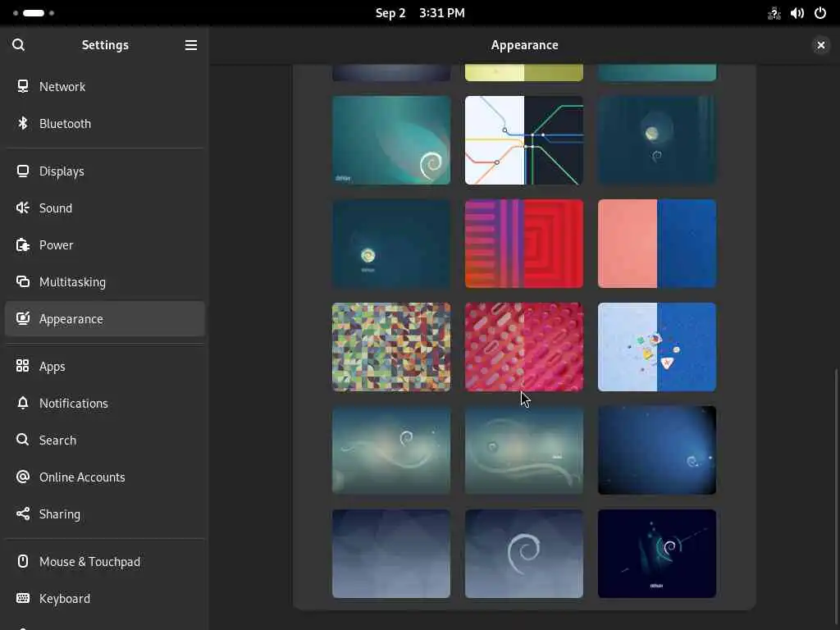Pick the dark teal wallpaper with small yellow swirl
Image resolution: width=840 pixels, height=630 pixels.
click(x=391, y=244)
